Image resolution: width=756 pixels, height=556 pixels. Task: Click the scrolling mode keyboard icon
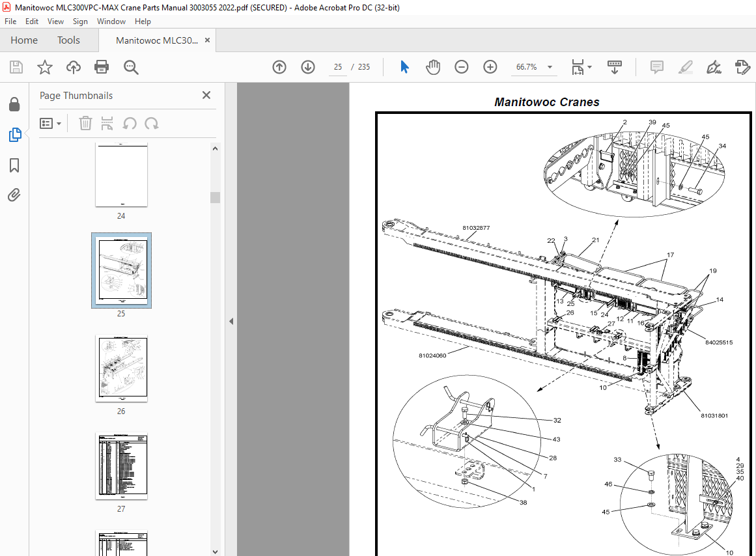(614, 67)
